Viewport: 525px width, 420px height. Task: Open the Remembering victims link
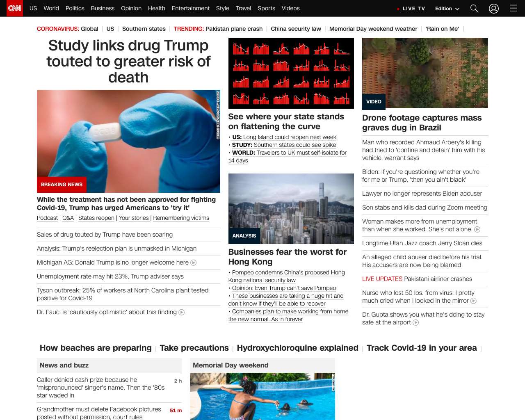point(181,218)
